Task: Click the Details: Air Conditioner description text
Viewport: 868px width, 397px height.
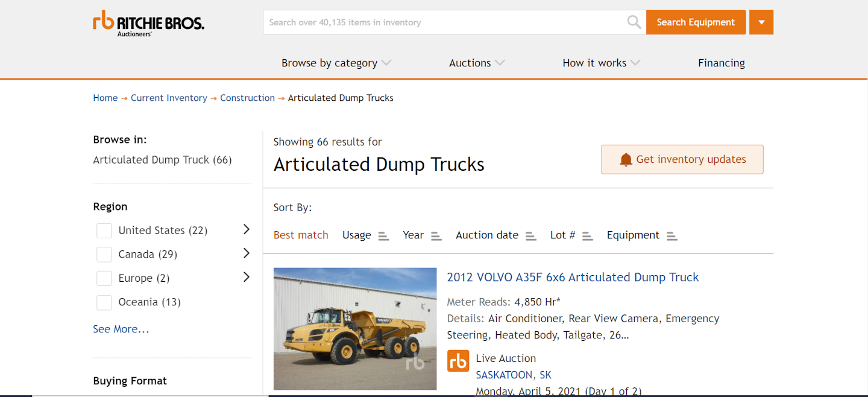Action: (583, 326)
